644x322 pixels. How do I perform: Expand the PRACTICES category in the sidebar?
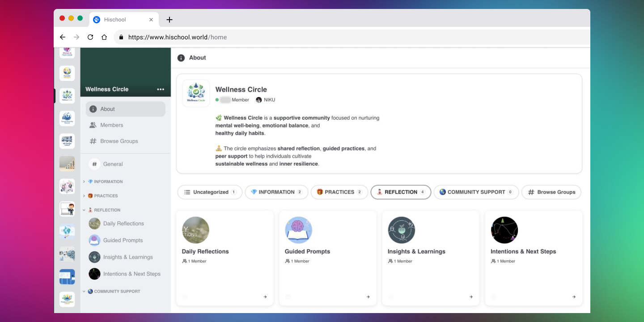84,196
